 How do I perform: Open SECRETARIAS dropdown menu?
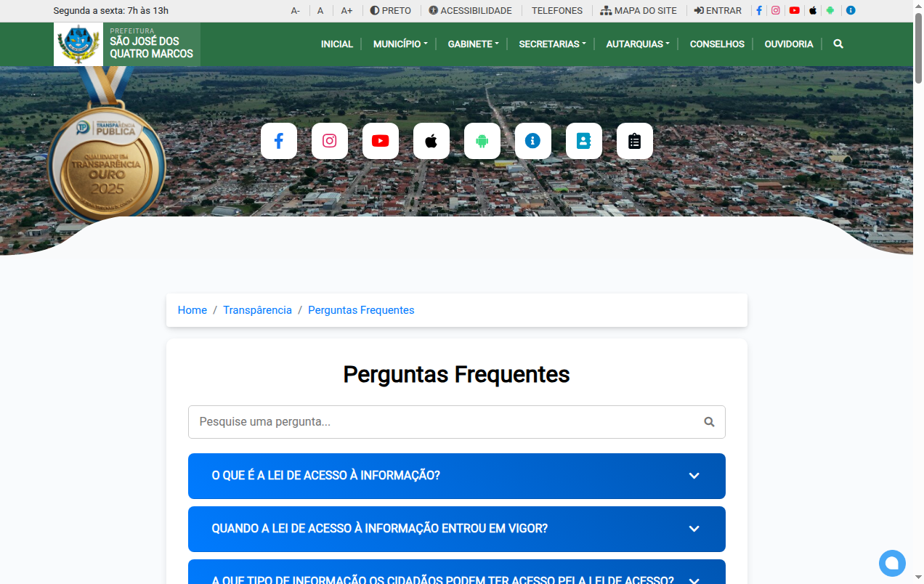tap(552, 44)
